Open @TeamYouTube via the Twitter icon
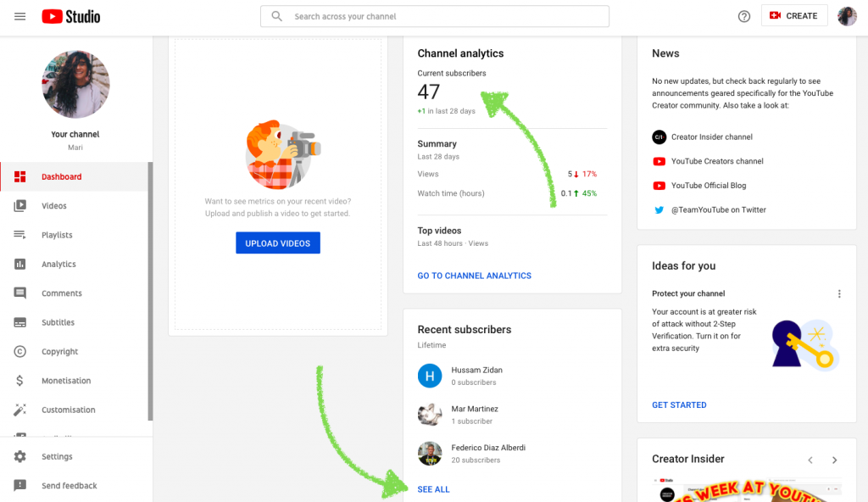This screenshot has width=868, height=502. pyautogui.click(x=659, y=209)
